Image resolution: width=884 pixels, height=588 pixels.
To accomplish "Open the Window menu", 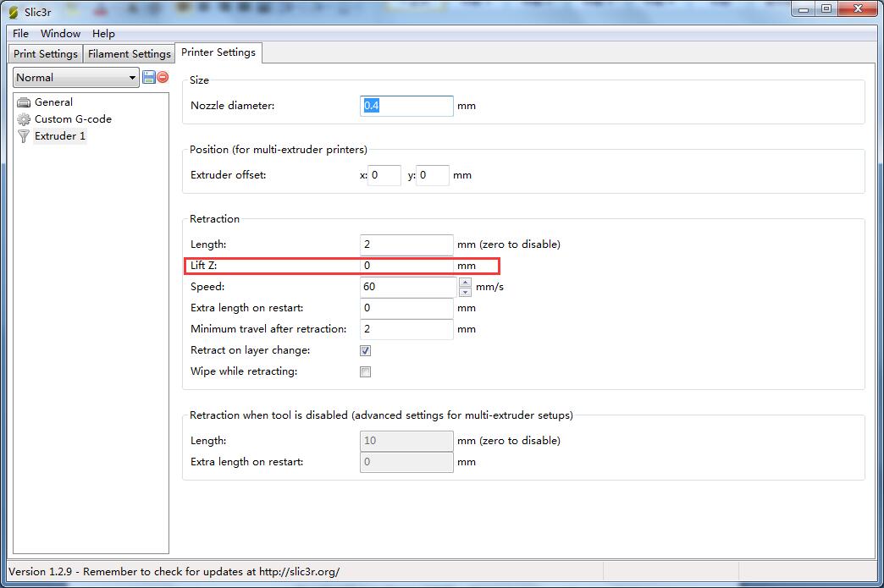I will (60, 34).
